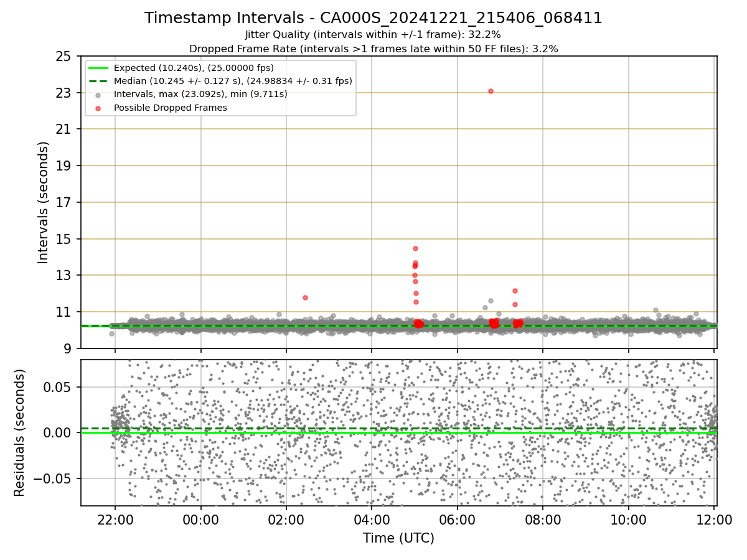Click the '21' y-axis tick label

[x=65, y=129]
